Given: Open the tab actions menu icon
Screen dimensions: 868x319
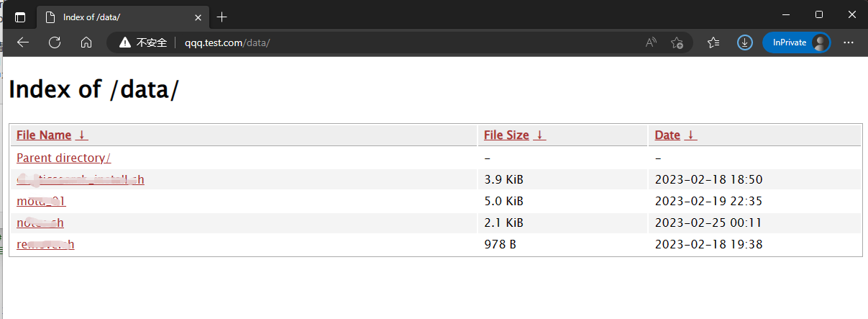Looking at the screenshot, I should pyautogui.click(x=20, y=17).
